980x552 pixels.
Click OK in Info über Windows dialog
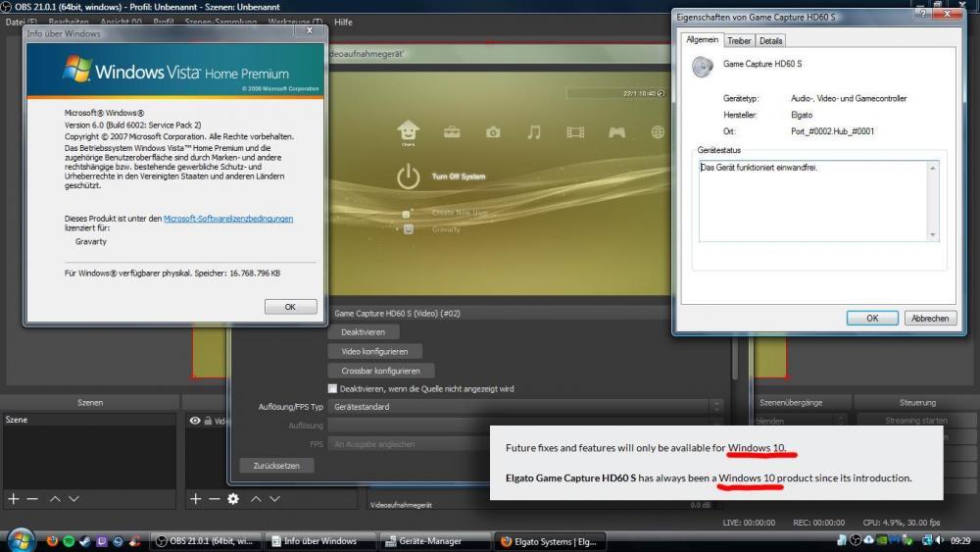tap(291, 307)
